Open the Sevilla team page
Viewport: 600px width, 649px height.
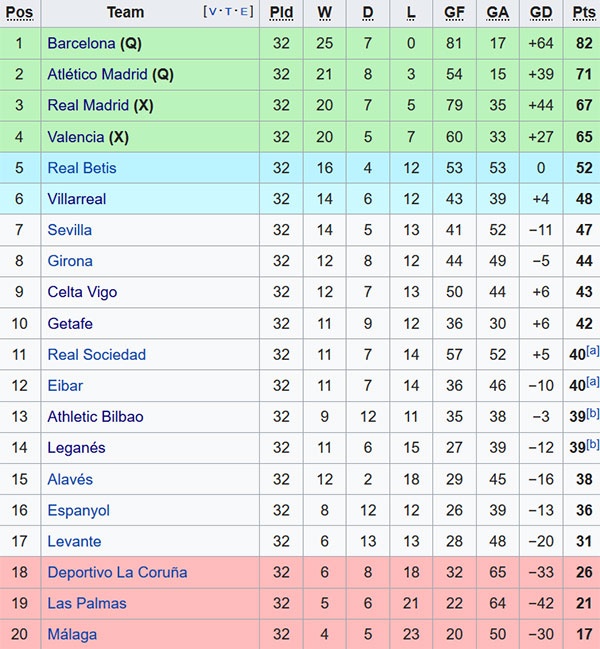coord(69,230)
